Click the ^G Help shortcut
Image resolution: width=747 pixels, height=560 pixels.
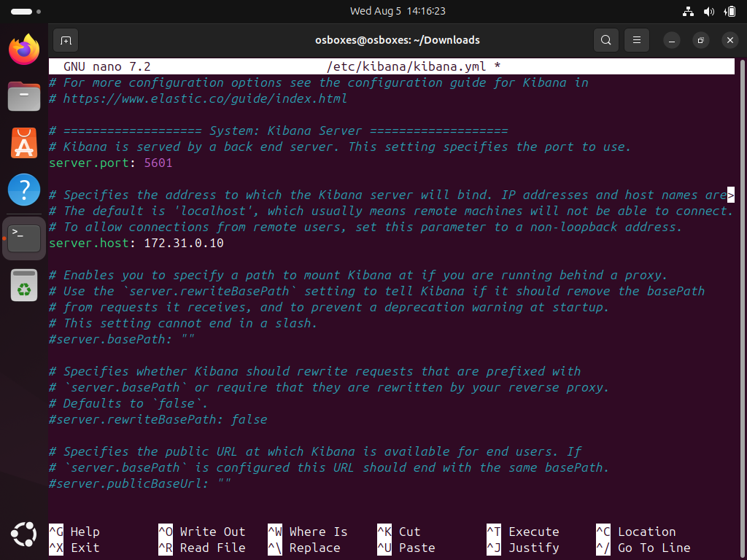tap(74, 532)
